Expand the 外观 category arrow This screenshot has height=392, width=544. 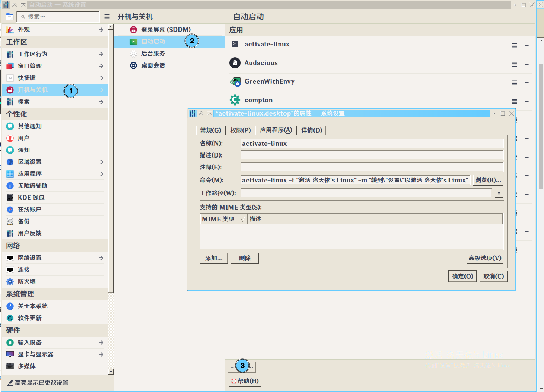[101, 30]
